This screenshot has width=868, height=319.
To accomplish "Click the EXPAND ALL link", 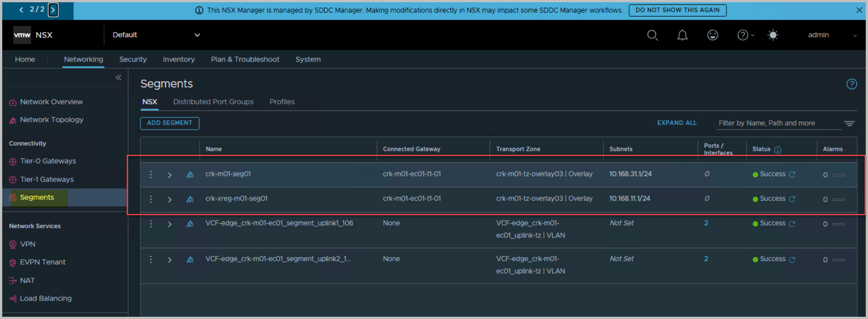I will click(x=676, y=123).
